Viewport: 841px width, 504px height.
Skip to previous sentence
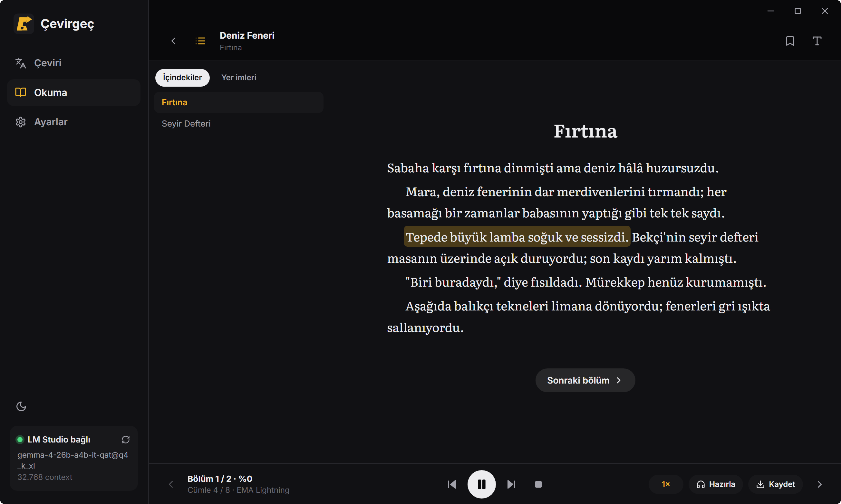452,484
